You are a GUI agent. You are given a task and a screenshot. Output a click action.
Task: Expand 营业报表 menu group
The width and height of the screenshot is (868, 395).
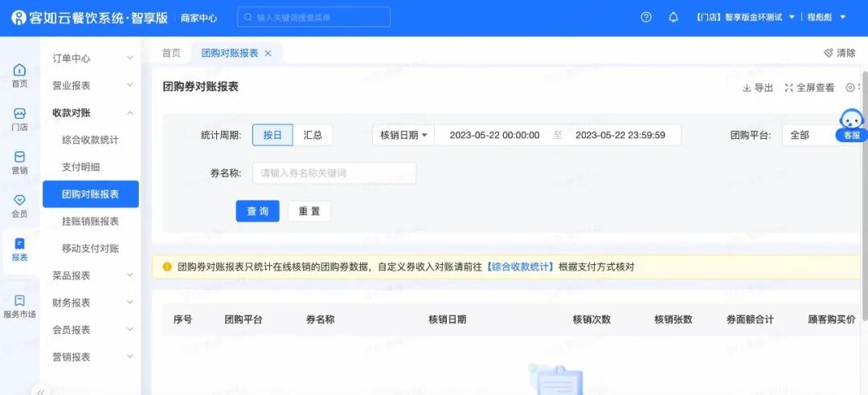92,85
